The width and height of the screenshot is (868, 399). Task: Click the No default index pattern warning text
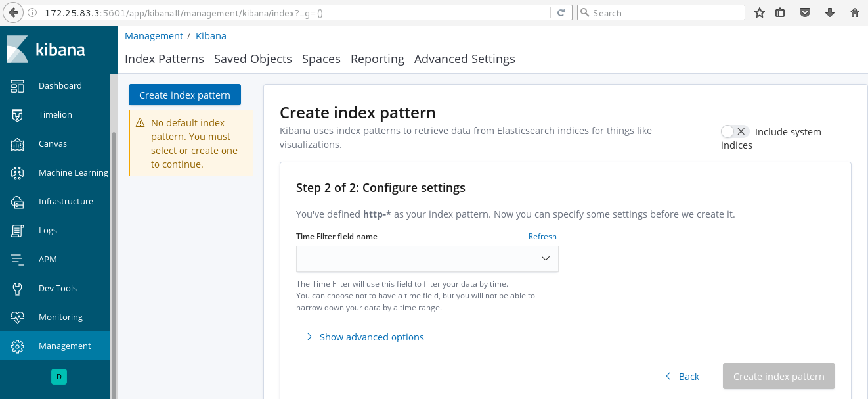(194, 143)
